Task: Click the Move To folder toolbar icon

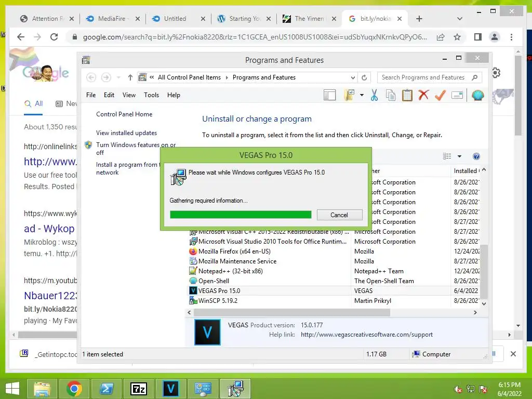Action: [x=349, y=96]
